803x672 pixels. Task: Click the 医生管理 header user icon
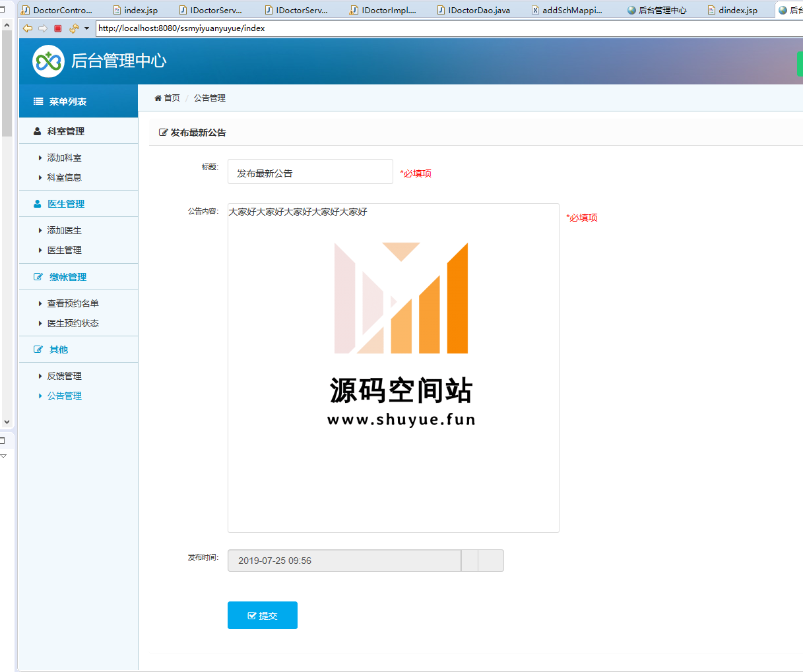38,204
